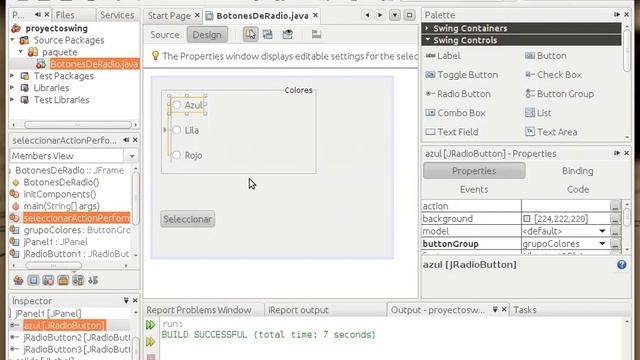Screen dimensions: 640x360
Task: Select jRadioButton2 in Inspector
Action: (77, 338)
